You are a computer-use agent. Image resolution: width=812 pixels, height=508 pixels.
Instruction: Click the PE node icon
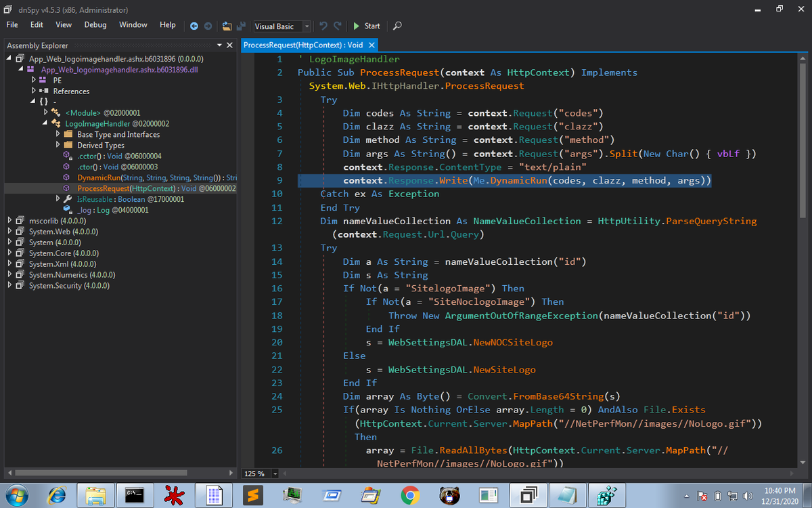(x=44, y=80)
